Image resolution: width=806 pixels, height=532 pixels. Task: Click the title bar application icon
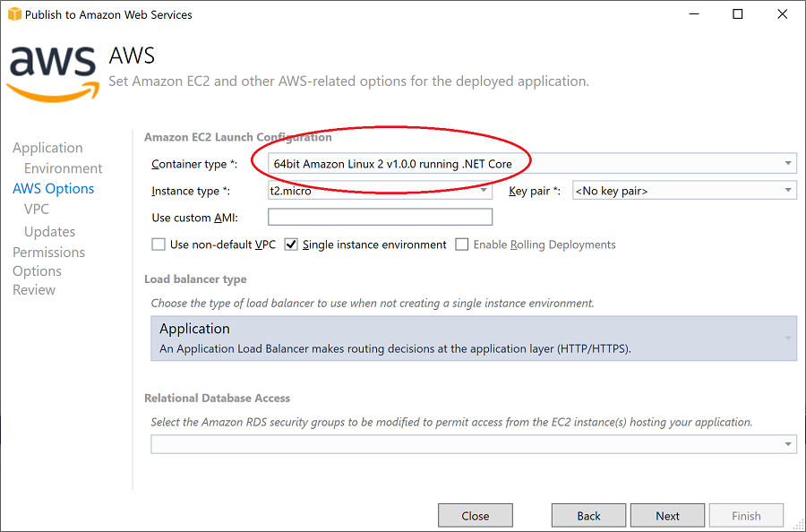click(13, 13)
